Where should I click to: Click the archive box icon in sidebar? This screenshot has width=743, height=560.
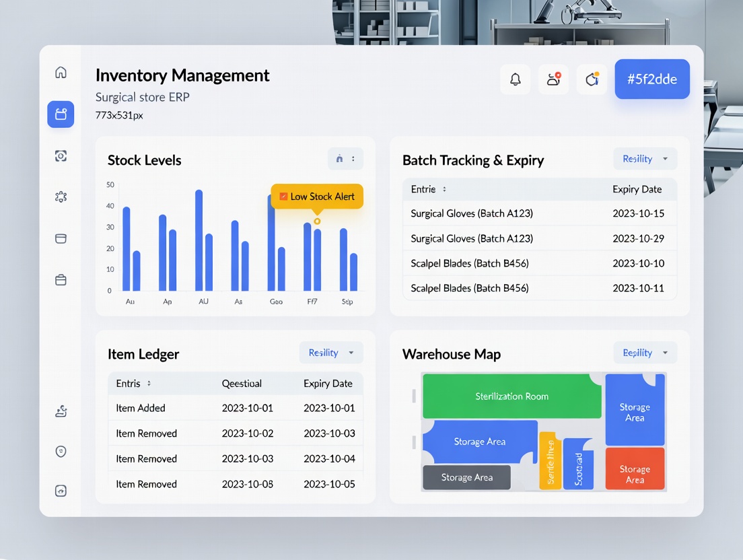click(x=61, y=238)
